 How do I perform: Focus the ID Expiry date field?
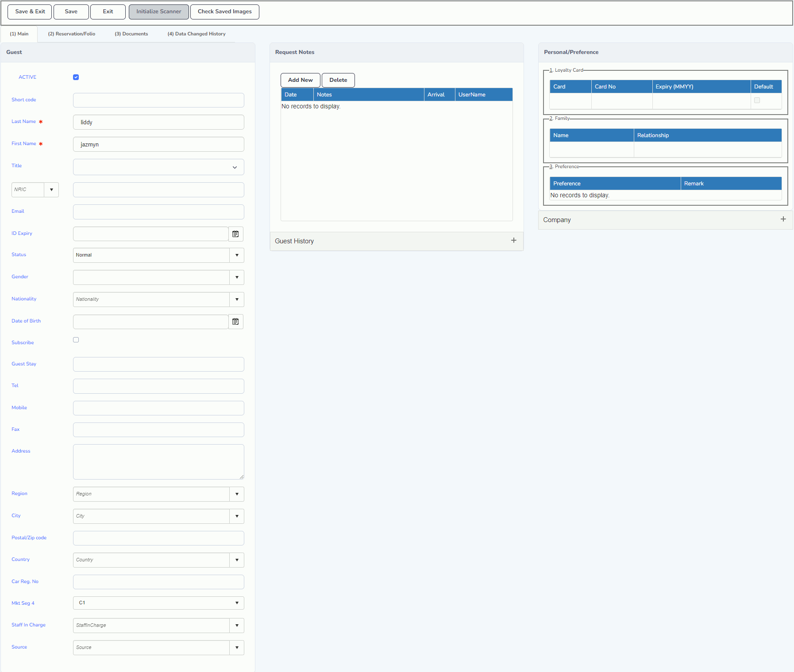coord(150,234)
